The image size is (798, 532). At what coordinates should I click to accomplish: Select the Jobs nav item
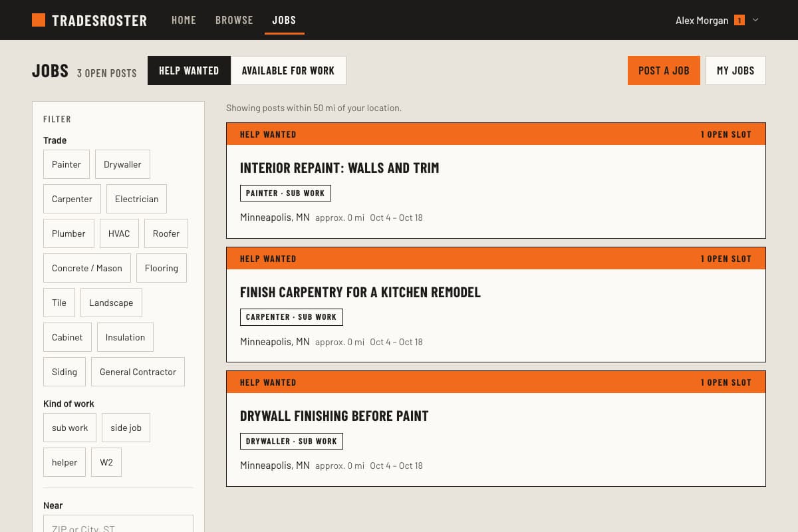(284, 20)
